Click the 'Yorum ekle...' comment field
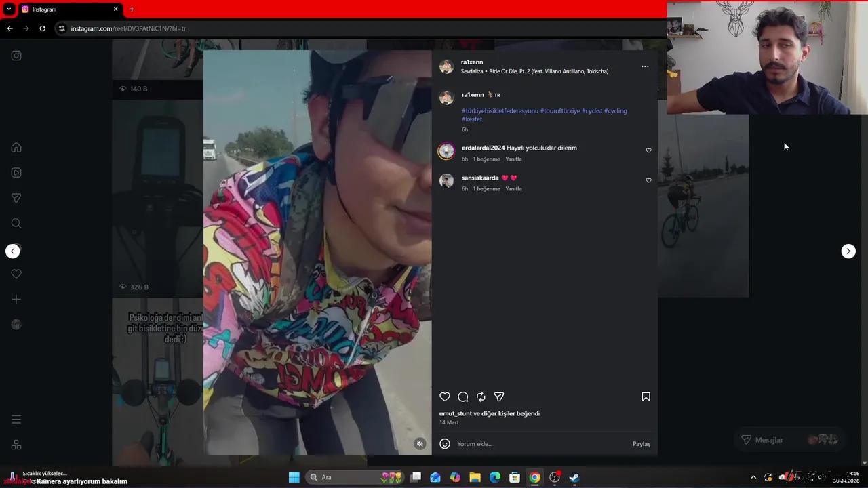Viewport: 868px width, 488px height. (x=541, y=444)
